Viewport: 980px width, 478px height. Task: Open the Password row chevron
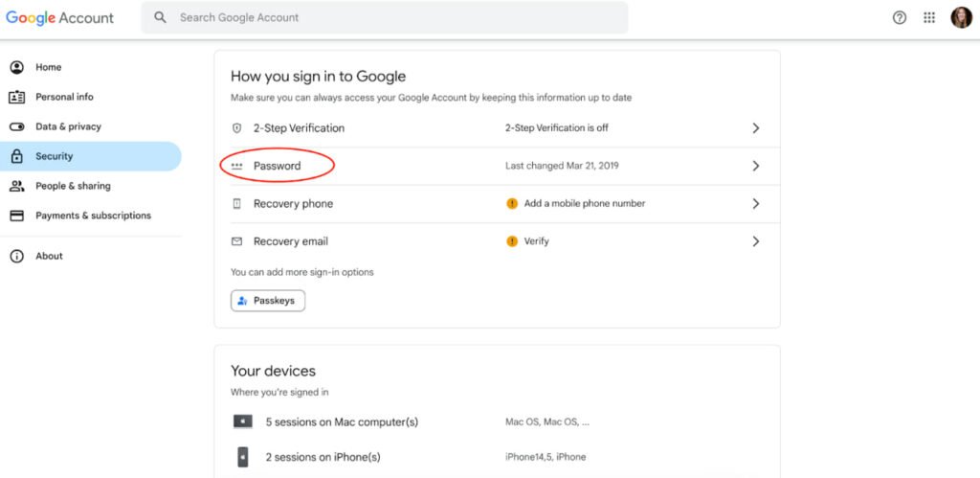pyautogui.click(x=756, y=166)
